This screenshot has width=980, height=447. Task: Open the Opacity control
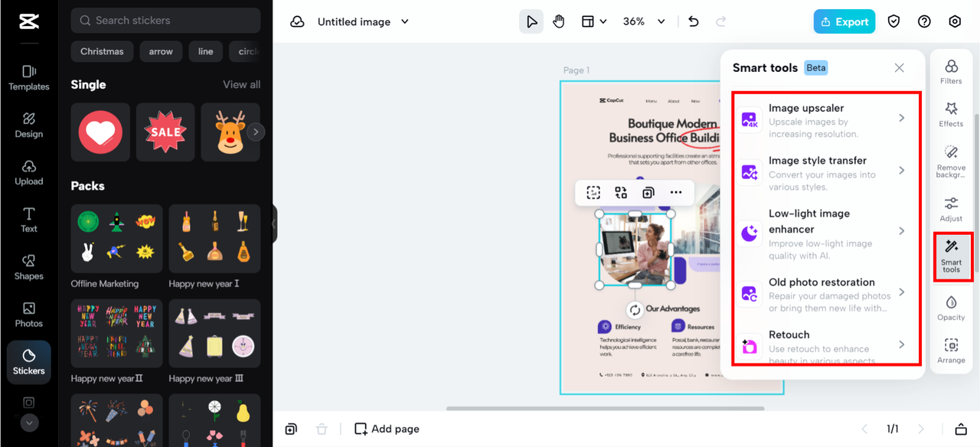tap(951, 308)
